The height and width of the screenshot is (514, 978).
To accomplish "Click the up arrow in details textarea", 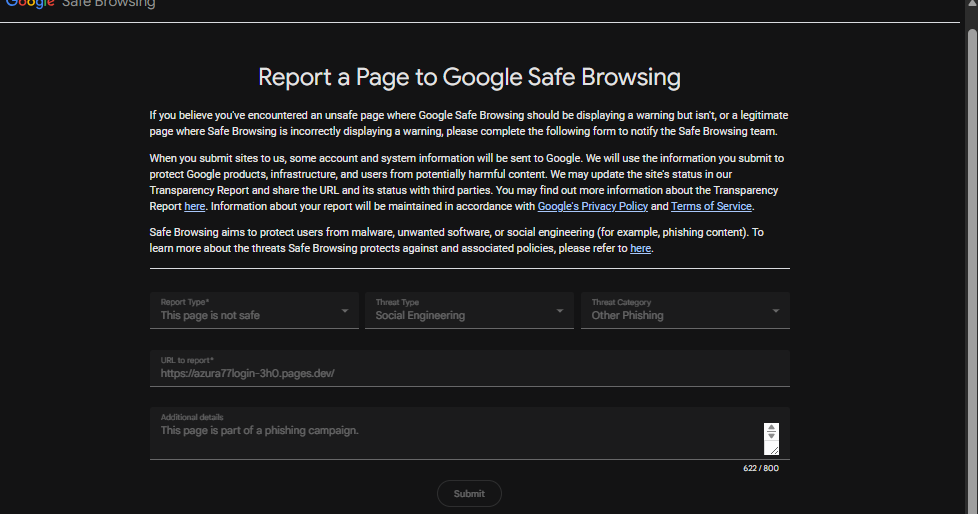I will (x=772, y=427).
